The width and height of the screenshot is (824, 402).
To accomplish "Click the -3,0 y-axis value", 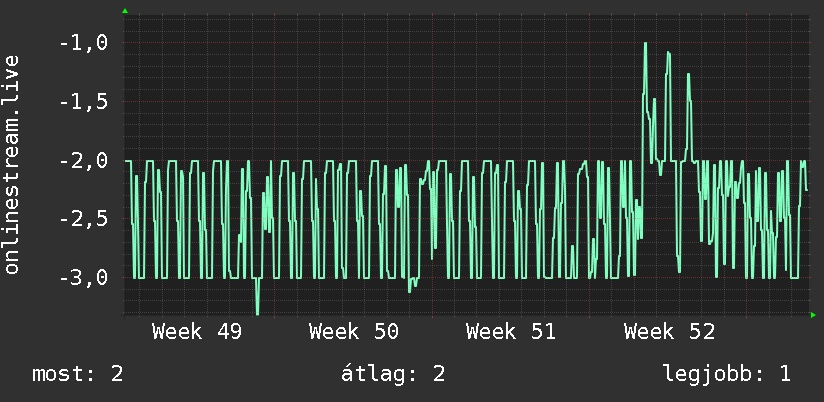I will 83,277.
